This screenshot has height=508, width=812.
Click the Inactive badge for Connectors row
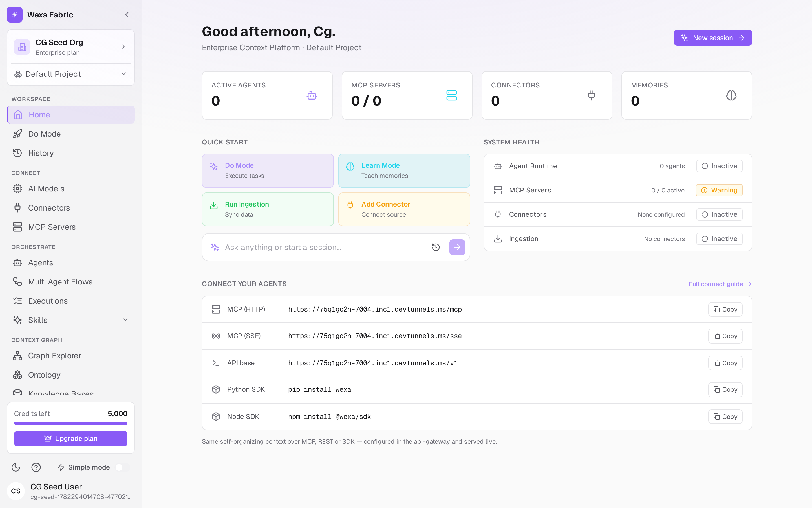coord(719,214)
